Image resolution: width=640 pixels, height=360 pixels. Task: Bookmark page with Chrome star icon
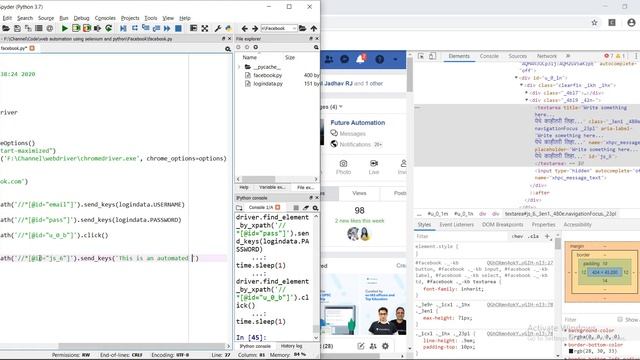(x=594, y=23)
